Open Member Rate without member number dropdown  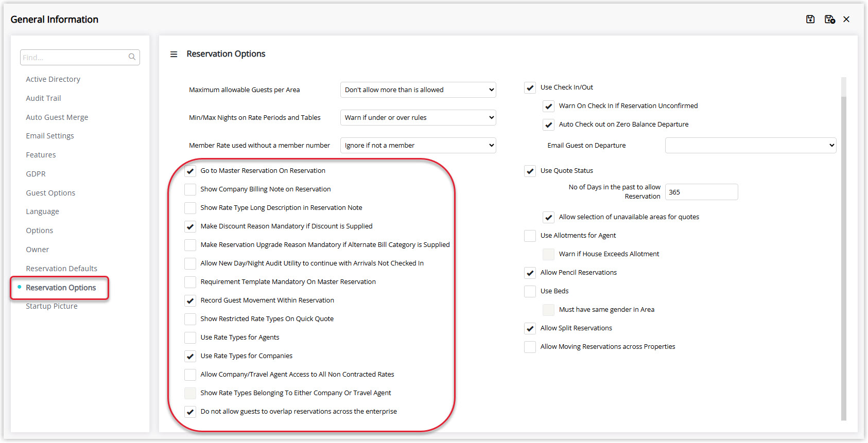coord(418,145)
